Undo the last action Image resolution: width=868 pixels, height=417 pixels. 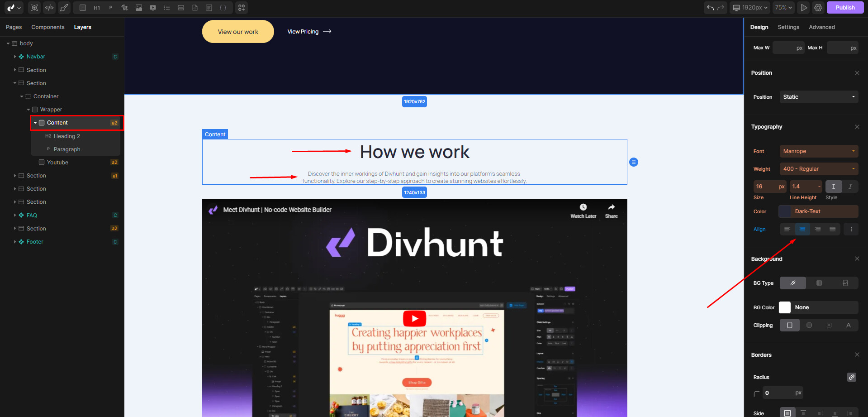click(711, 8)
